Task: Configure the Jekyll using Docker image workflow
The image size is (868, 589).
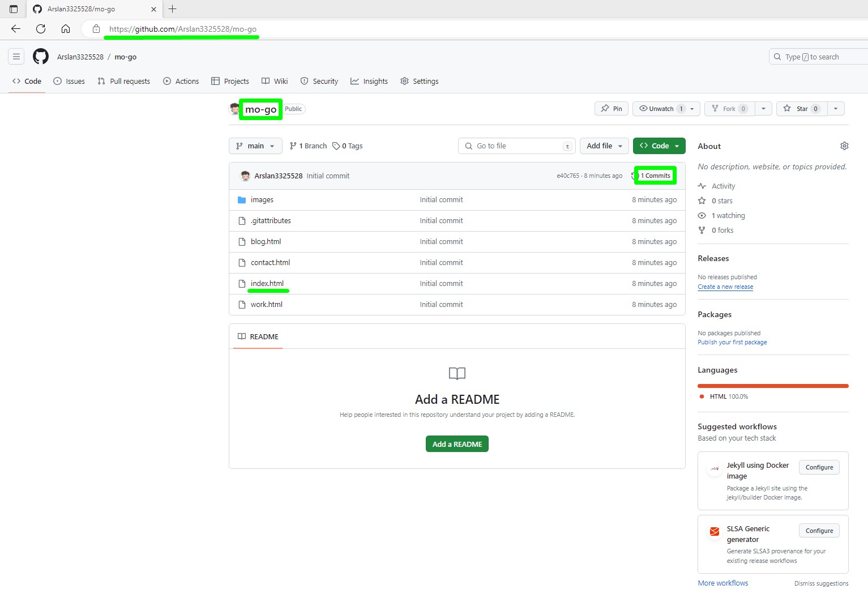Action: pos(819,468)
